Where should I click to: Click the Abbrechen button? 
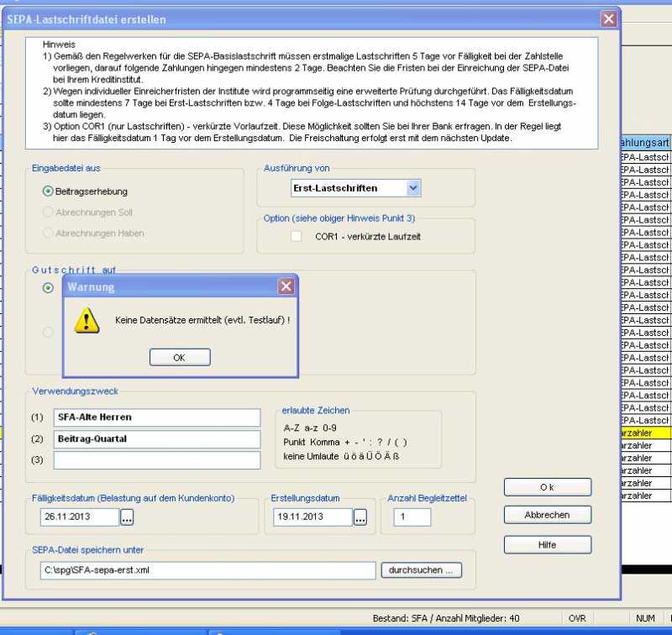pos(547,515)
